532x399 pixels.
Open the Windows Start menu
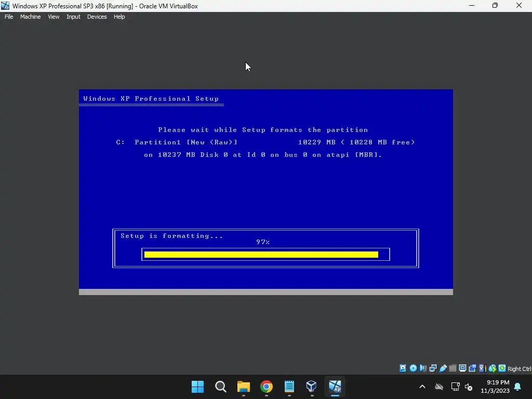(197, 387)
